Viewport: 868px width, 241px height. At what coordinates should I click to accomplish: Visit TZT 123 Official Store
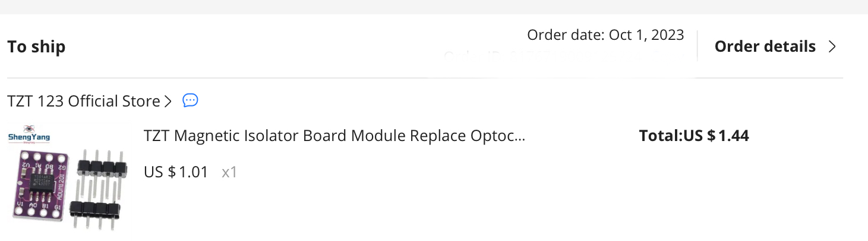click(x=83, y=101)
